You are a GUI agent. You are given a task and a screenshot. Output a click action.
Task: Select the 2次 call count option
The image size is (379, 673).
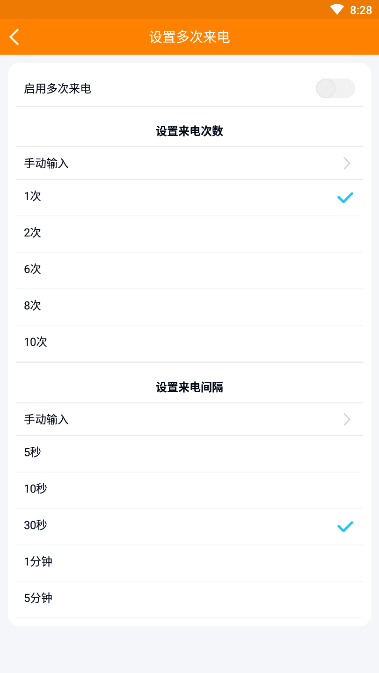189,233
